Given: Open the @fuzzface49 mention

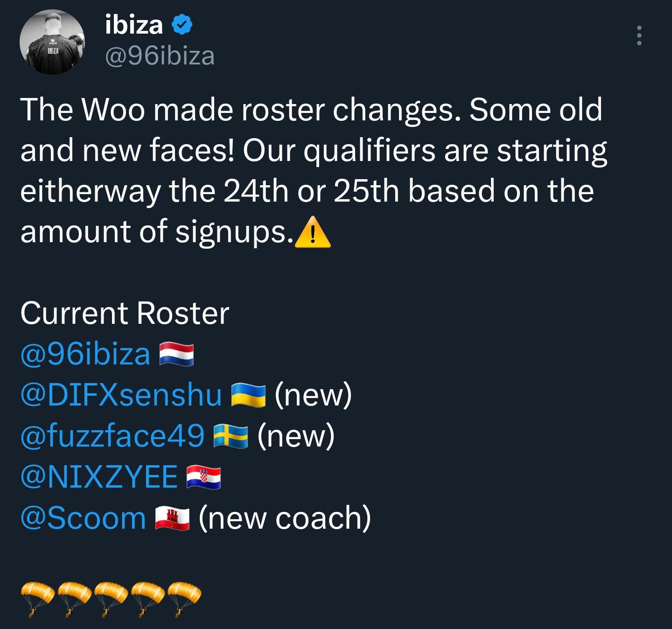Looking at the screenshot, I should pos(112,436).
